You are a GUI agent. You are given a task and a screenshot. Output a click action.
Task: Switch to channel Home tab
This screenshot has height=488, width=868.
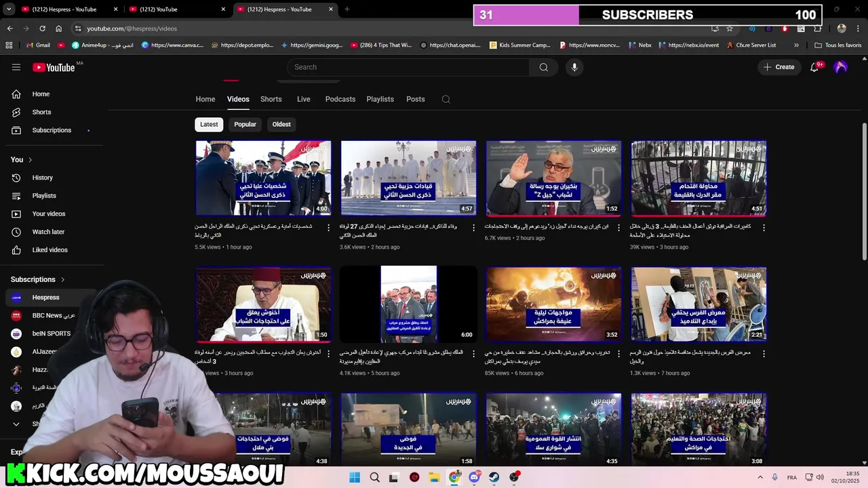205,99
